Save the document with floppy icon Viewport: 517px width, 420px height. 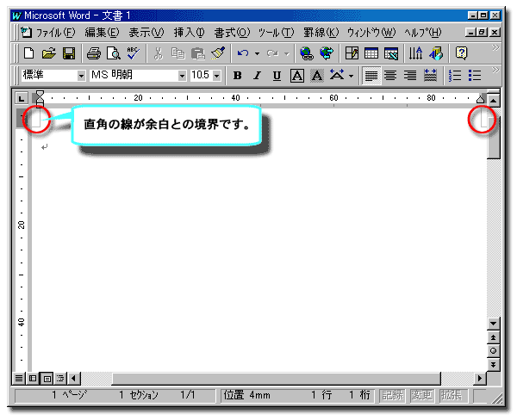click(x=69, y=53)
